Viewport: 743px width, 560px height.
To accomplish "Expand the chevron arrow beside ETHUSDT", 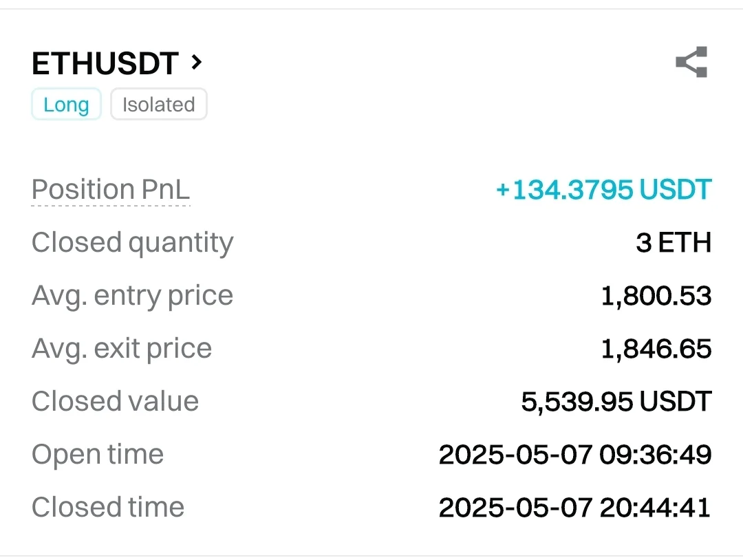I will point(197,63).
